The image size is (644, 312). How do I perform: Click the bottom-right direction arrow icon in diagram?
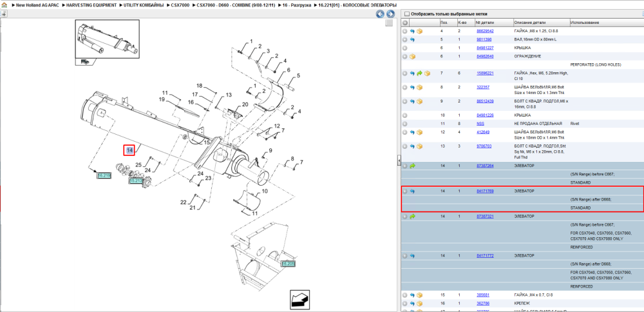coord(300,300)
